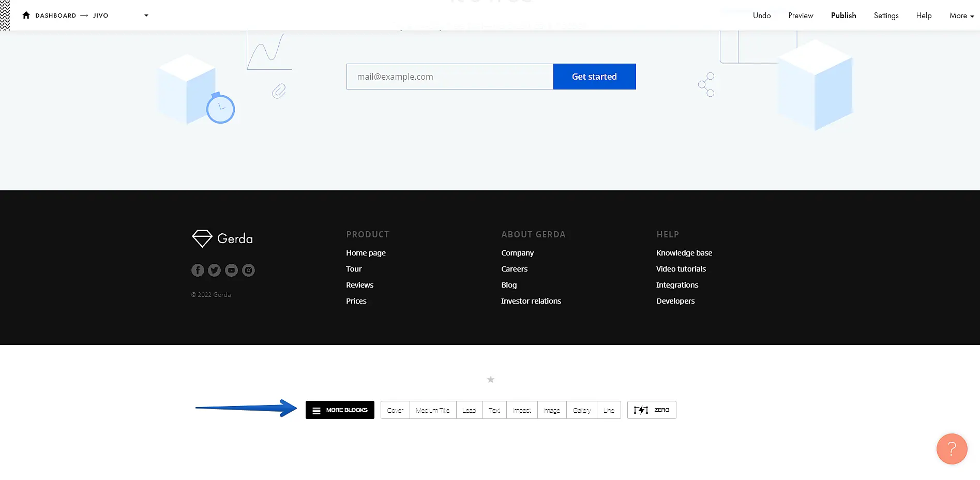The width and height of the screenshot is (980, 480).
Task: Add a Line block
Action: point(609,410)
